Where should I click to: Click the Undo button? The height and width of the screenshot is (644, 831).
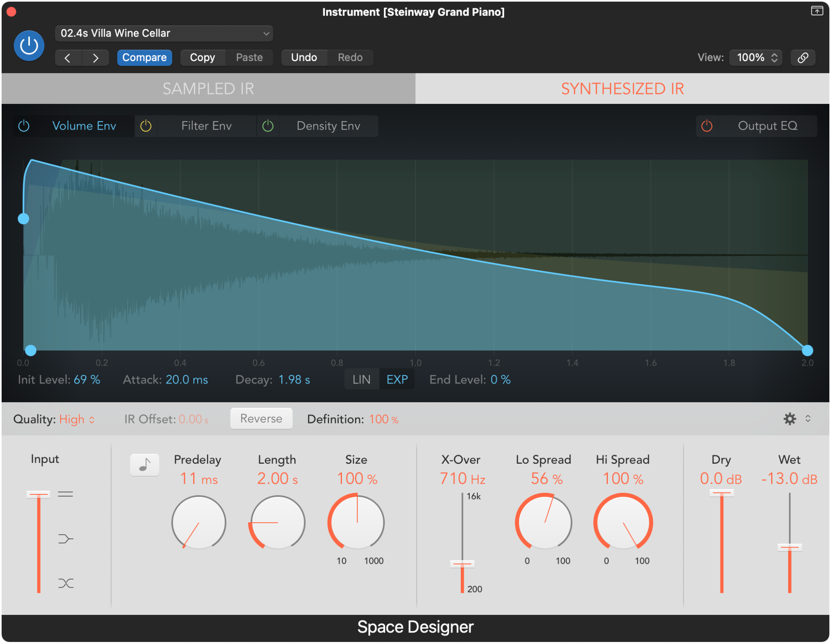[x=304, y=57]
